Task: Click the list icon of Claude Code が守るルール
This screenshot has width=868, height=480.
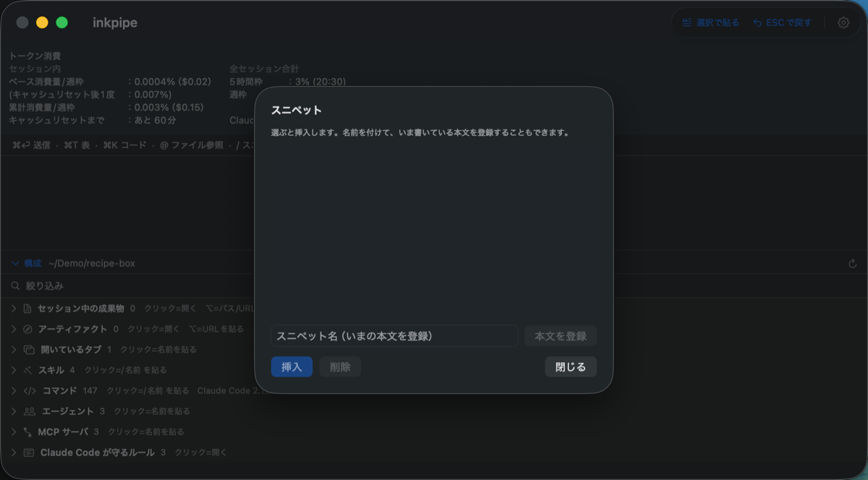Action: click(x=28, y=453)
